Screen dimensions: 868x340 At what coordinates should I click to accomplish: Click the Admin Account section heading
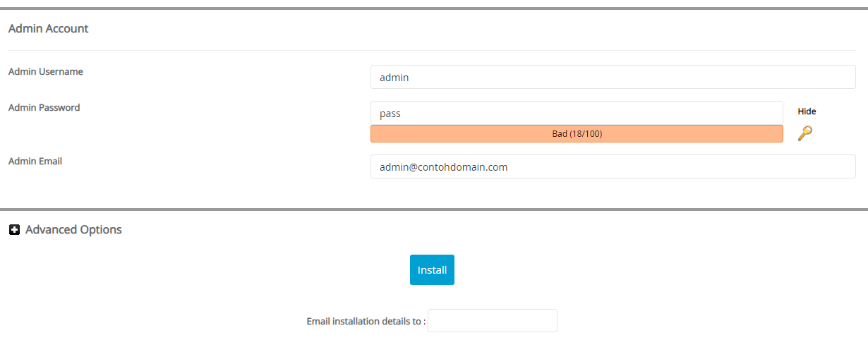(x=48, y=29)
